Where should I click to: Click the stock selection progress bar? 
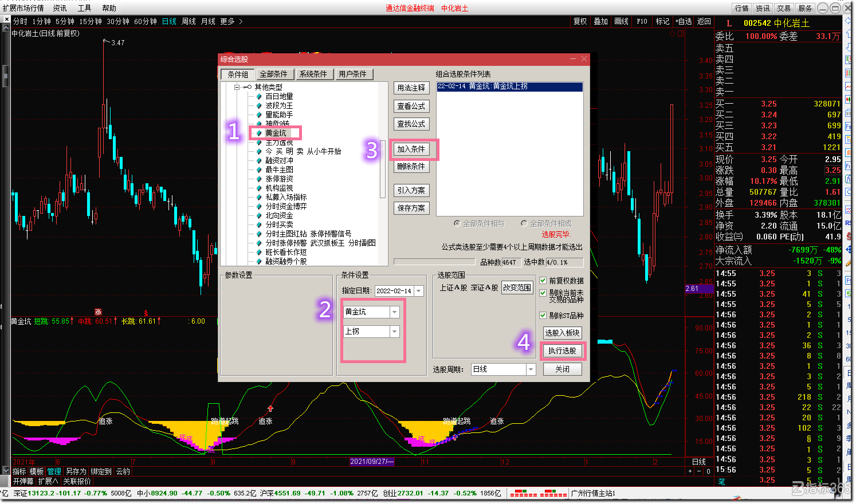(434, 262)
